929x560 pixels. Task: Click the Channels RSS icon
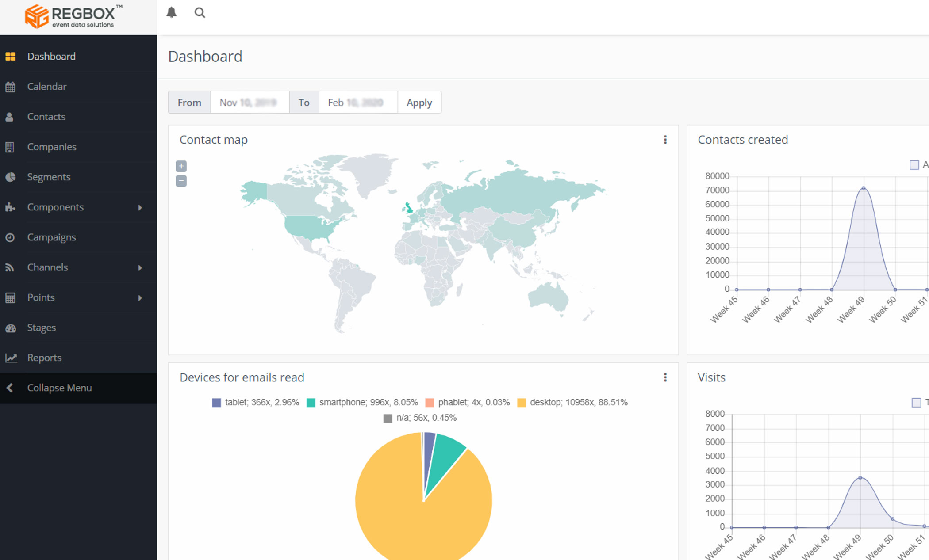[x=10, y=267]
